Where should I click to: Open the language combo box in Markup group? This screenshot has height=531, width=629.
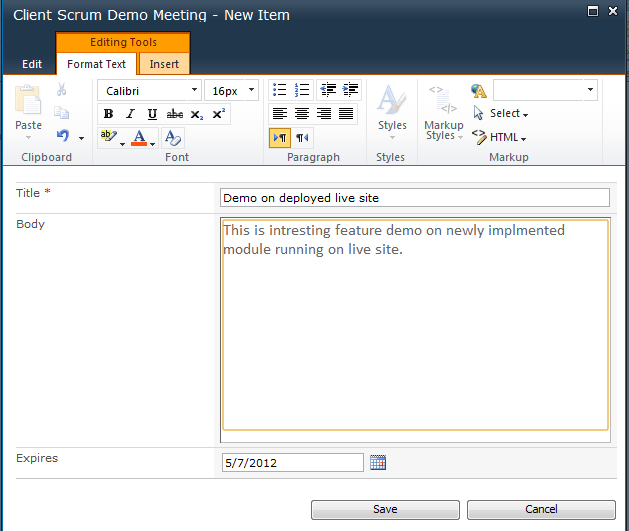tap(545, 90)
